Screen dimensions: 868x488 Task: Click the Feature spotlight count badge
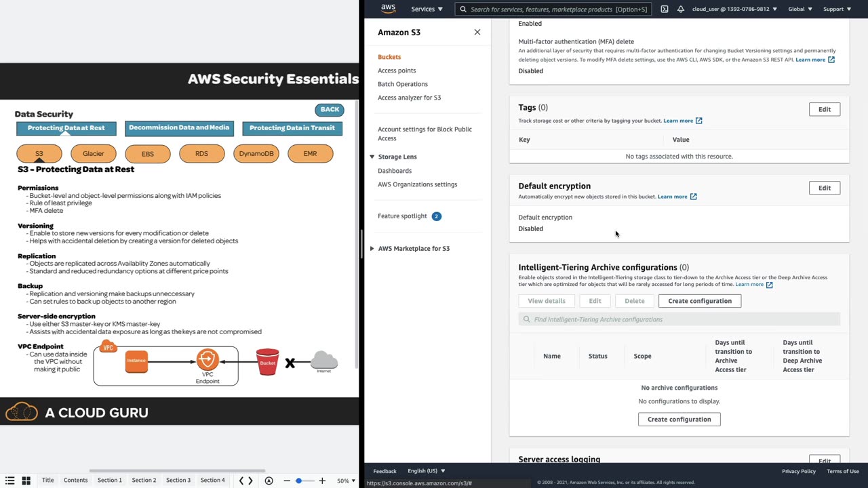pos(437,216)
